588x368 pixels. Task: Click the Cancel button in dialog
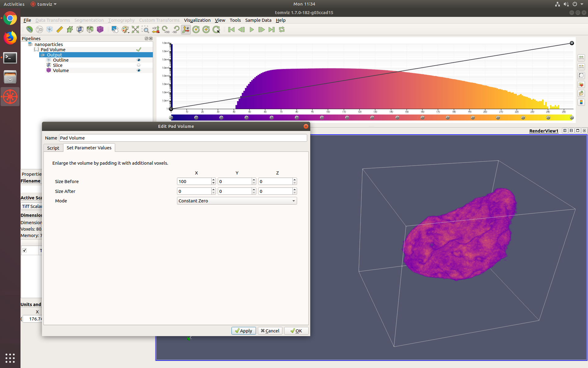pos(270,331)
